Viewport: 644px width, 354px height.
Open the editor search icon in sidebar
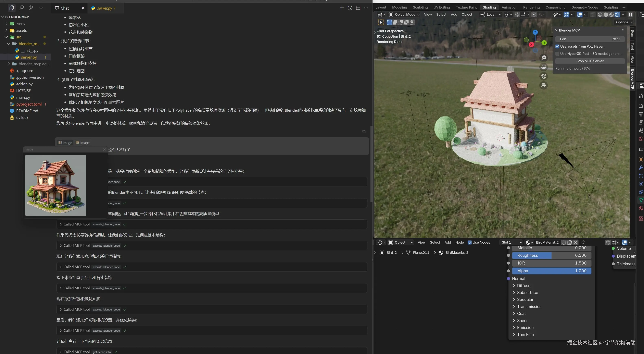(22, 8)
